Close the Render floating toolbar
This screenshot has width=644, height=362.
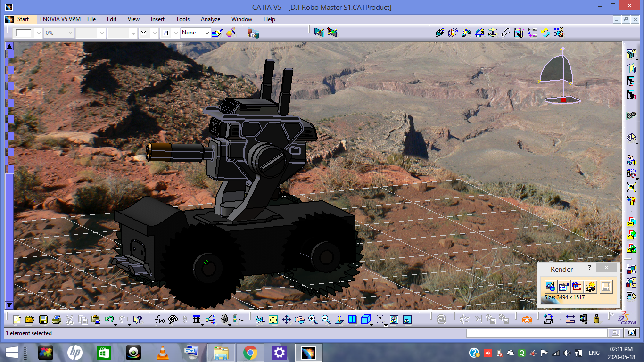(607, 267)
